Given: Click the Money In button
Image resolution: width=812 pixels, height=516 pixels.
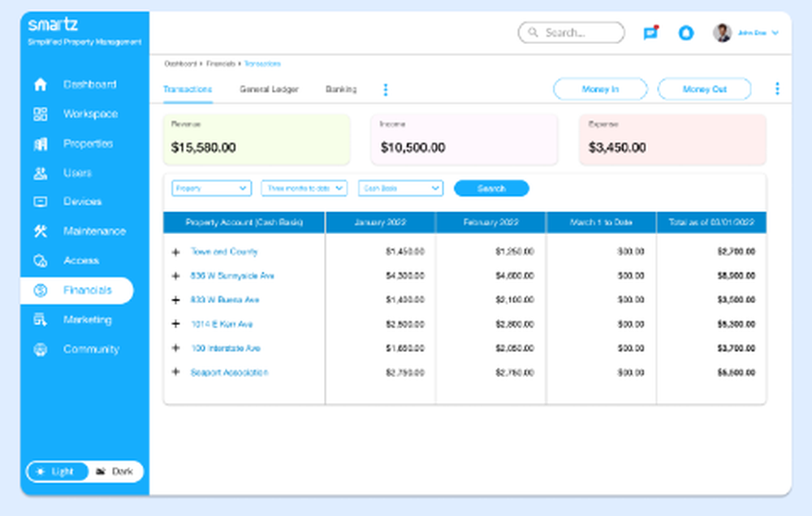Looking at the screenshot, I should click(600, 89).
